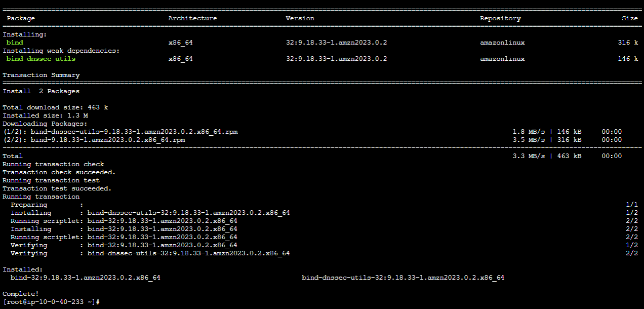
Task: Click the "Install 2 Packages" line
Action: point(41,91)
